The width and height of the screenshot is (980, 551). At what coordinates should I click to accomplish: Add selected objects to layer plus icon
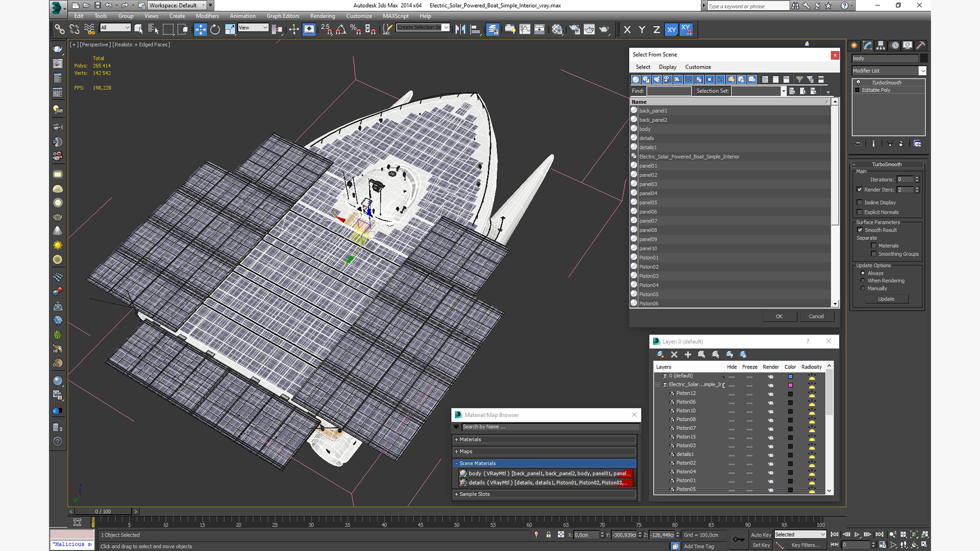click(x=688, y=354)
